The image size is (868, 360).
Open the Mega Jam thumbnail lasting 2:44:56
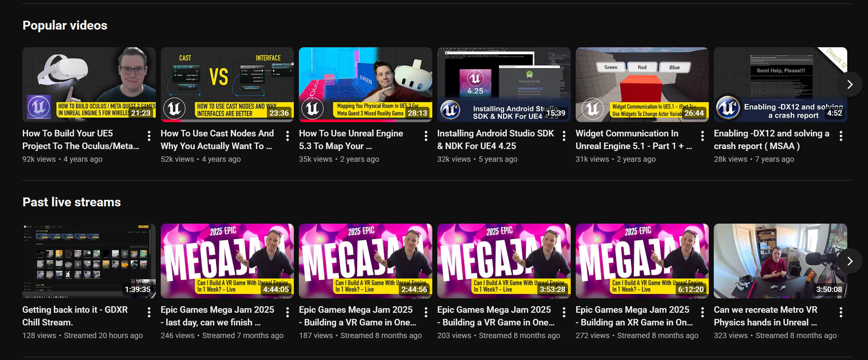[365, 261]
